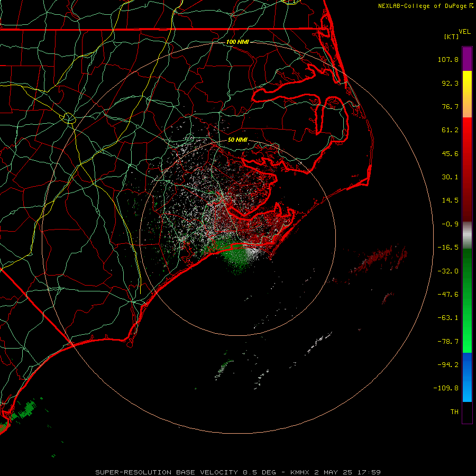Click the 92.3 value on the velocity scale
476x476 pixels.
(450, 83)
